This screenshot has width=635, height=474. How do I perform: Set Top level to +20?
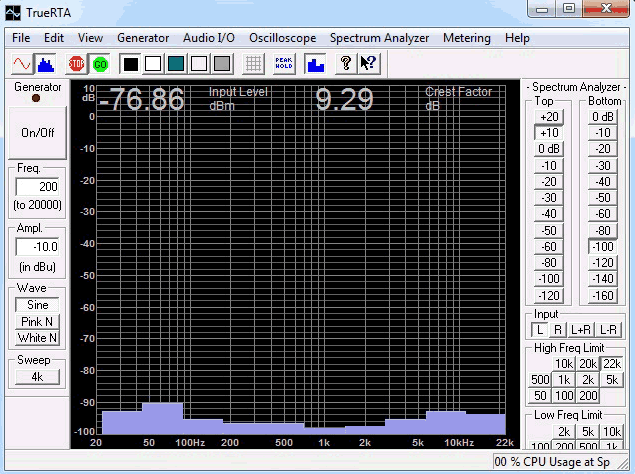click(x=549, y=117)
